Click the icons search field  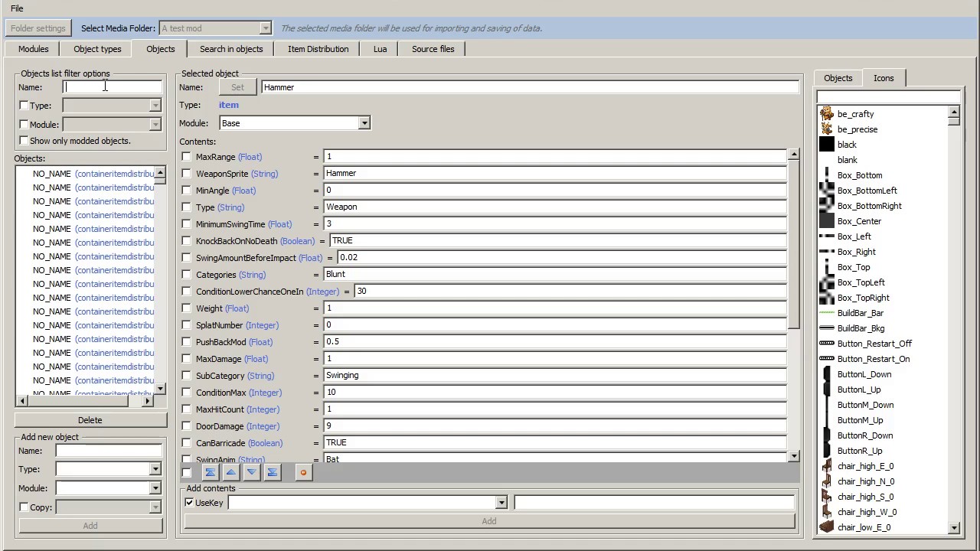coord(888,96)
